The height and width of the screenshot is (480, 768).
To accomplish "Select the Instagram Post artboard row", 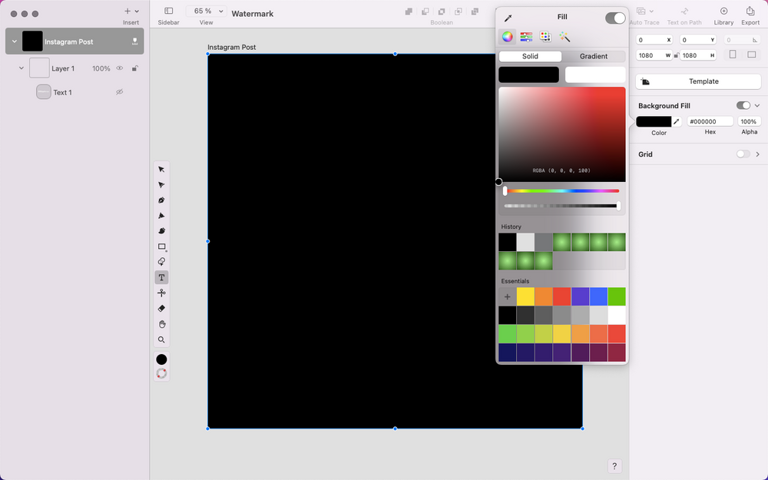I will point(74,42).
